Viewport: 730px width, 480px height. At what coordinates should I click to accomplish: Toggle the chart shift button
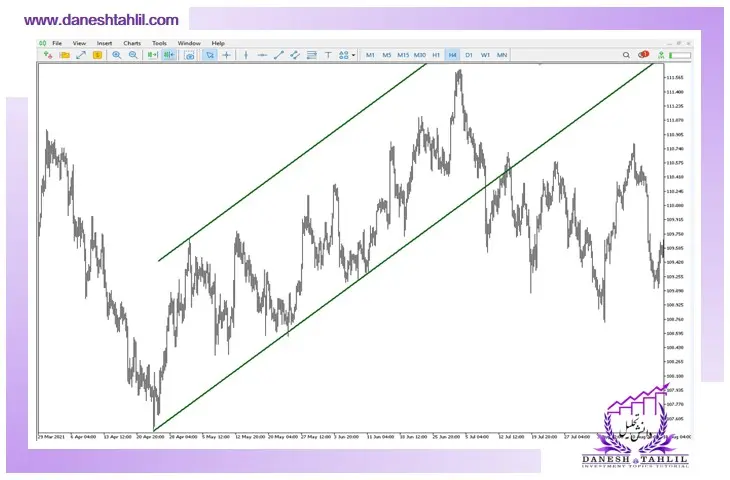(x=168, y=55)
